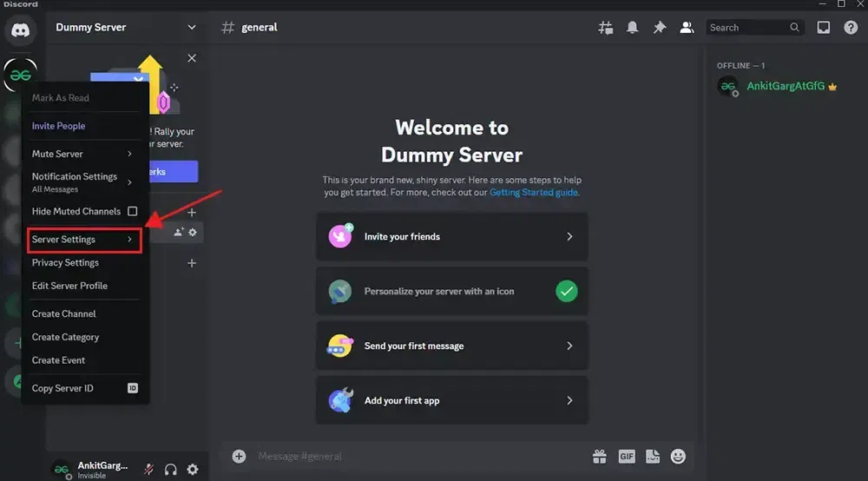Click the hashtag icon beside general

click(x=227, y=27)
